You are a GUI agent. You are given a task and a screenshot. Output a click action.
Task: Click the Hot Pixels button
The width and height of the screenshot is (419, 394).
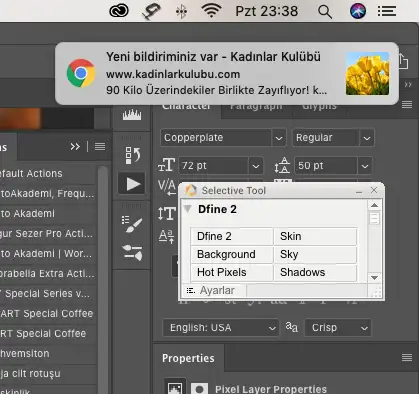(x=232, y=272)
